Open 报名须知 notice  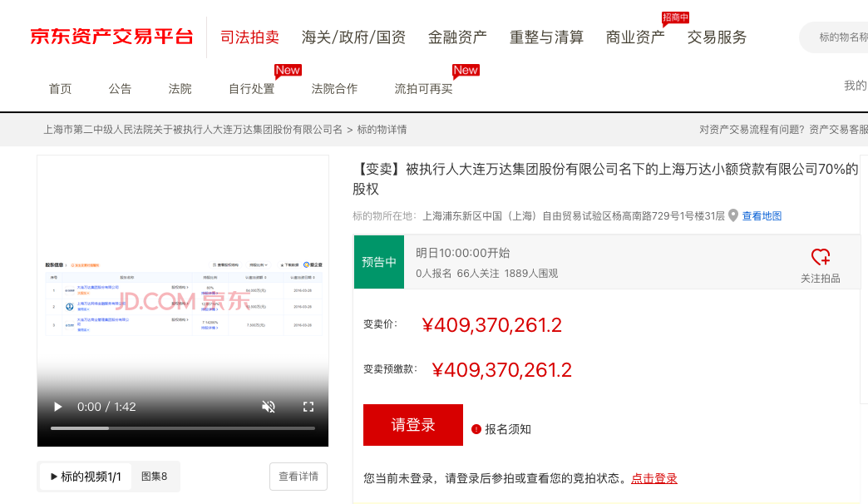point(508,429)
